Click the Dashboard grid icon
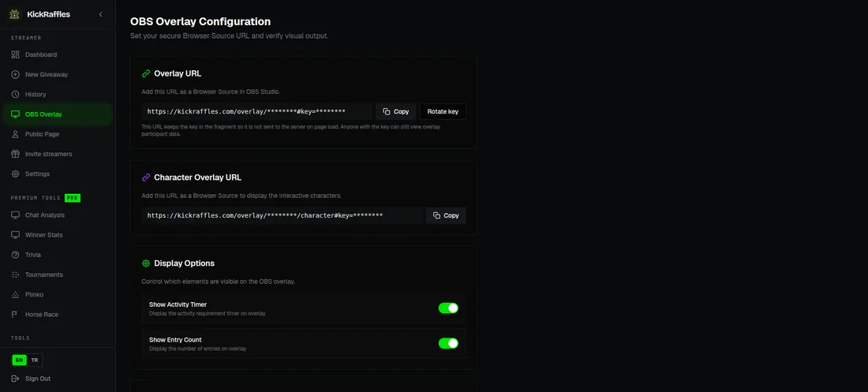This screenshot has height=392, width=868. 16,54
